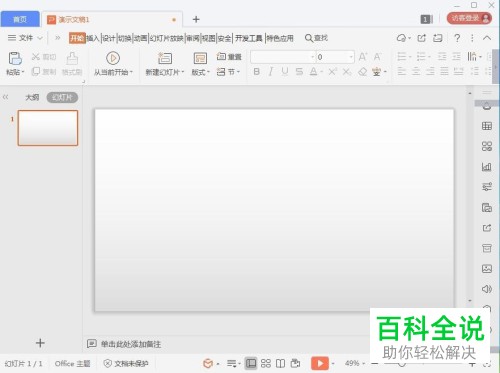The height and width of the screenshot is (373, 500).
Task: Switch to the Home page (首页) tab
Action: click(x=20, y=19)
